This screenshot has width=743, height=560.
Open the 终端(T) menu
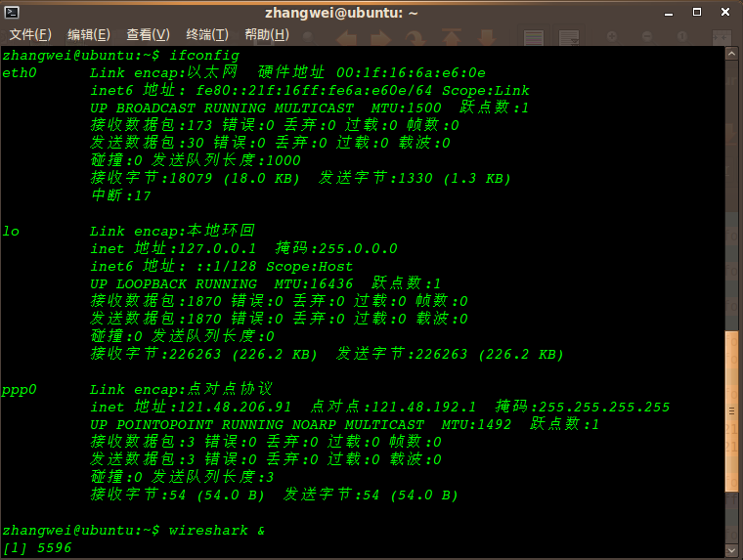tap(207, 34)
